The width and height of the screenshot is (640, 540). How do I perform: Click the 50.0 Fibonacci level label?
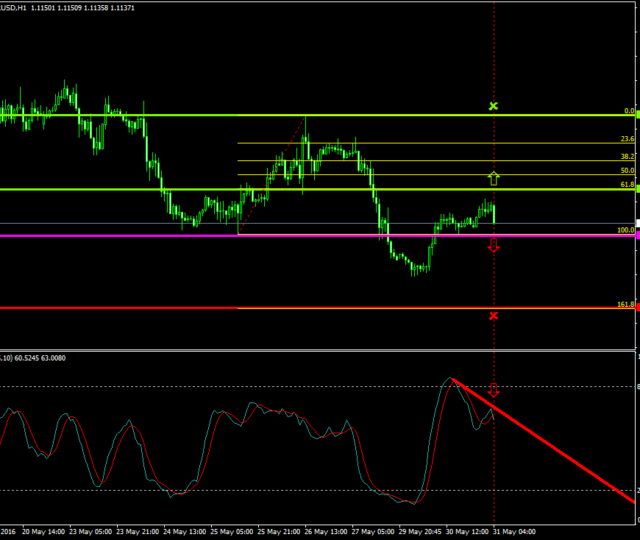(627, 171)
